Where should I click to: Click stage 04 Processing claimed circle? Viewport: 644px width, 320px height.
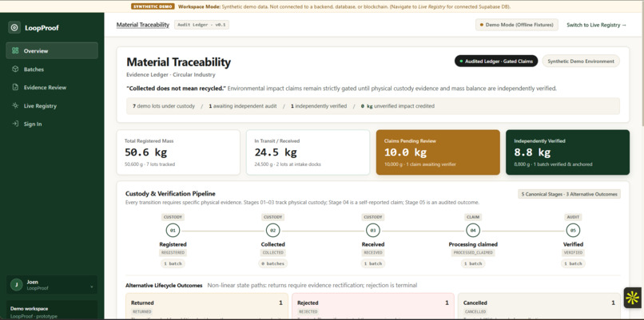(x=473, y=231)
